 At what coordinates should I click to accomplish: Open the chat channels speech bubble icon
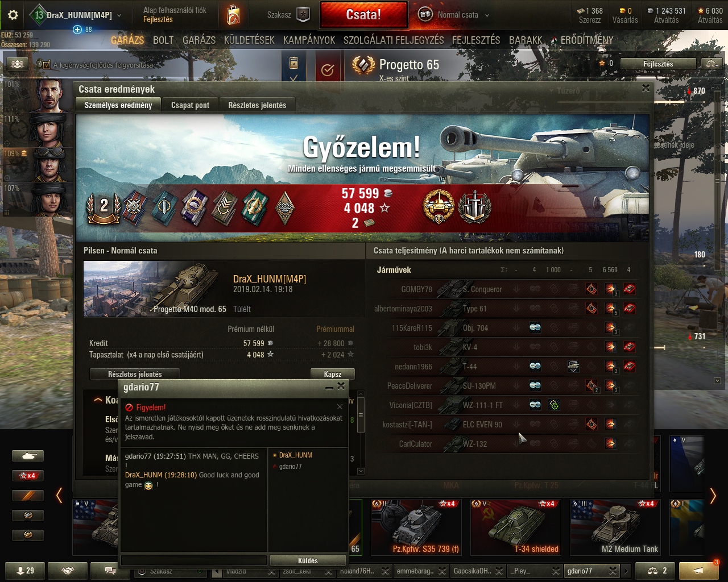[x=110, y=571]
